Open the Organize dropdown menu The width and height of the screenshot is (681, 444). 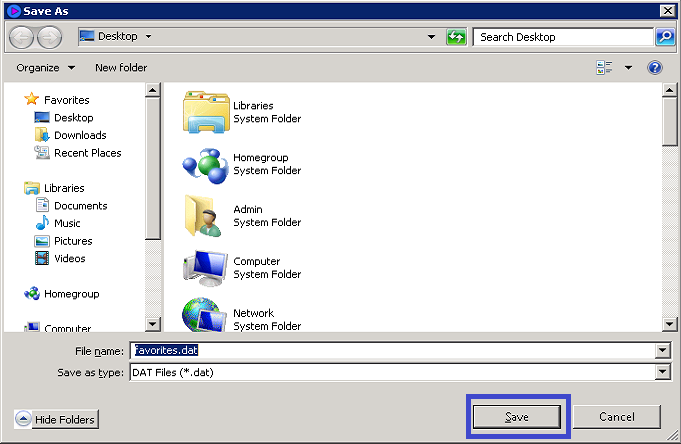pyautogui.click(x=45, y=68)
